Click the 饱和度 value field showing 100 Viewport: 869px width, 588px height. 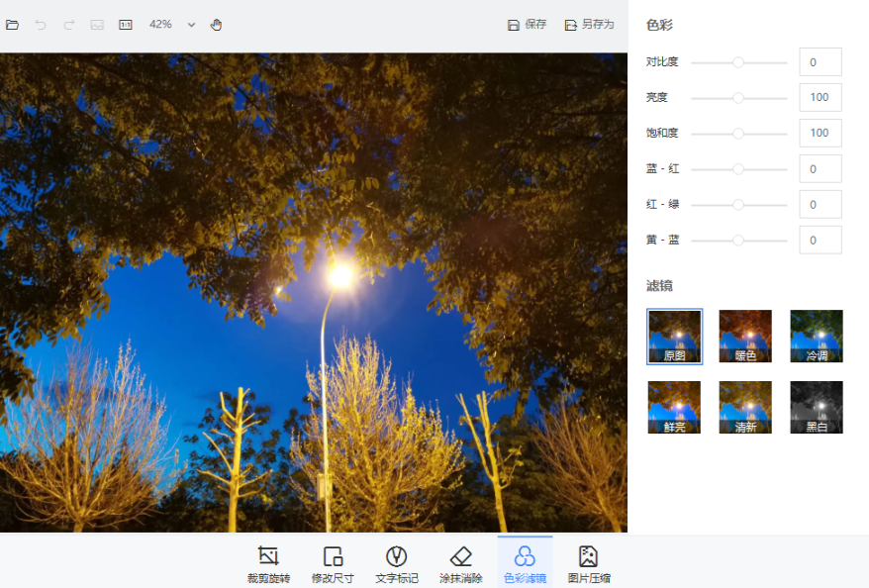(x=821, y=133)
